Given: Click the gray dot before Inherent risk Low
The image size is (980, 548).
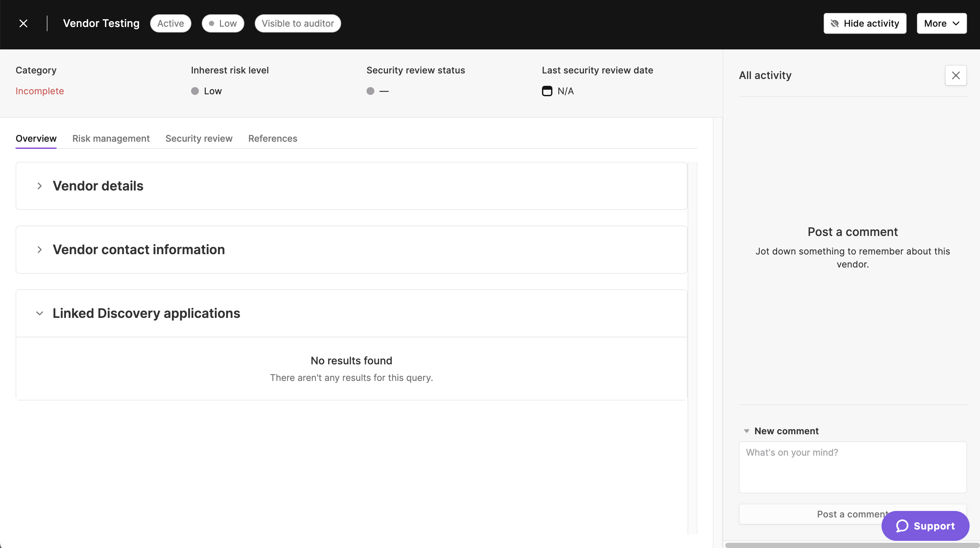Looking at the screenshot, I should point(195,91).
